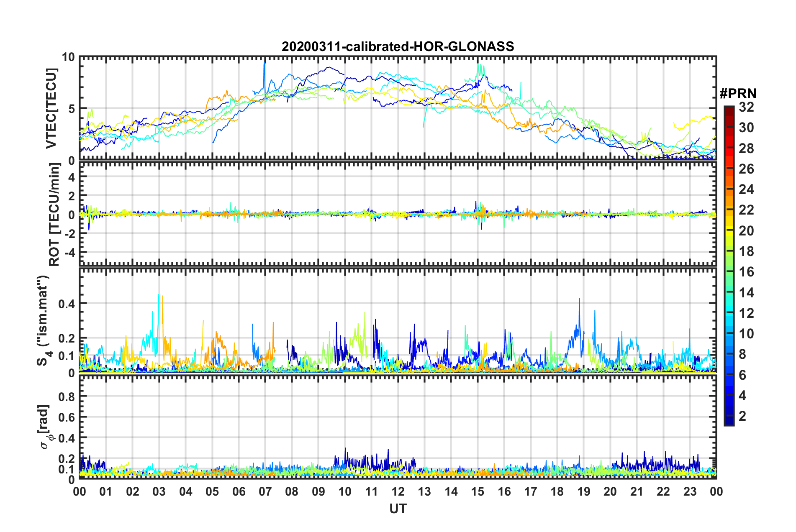Click the plot title 20200311-calibrated-HOR-GLONASS
The width and height of the screenshot is (796, 532).
click(398, 46)
